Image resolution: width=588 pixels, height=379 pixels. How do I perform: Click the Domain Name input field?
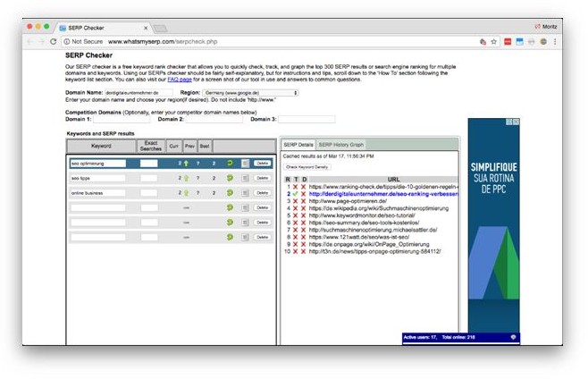[137, 92]
